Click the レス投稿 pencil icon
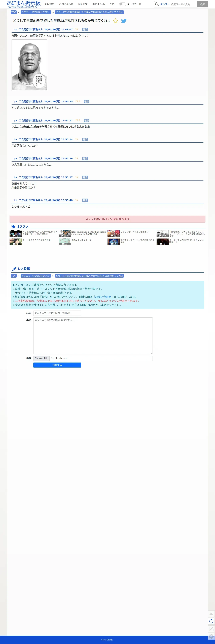 pyautogui.click(x=14, y=269)
